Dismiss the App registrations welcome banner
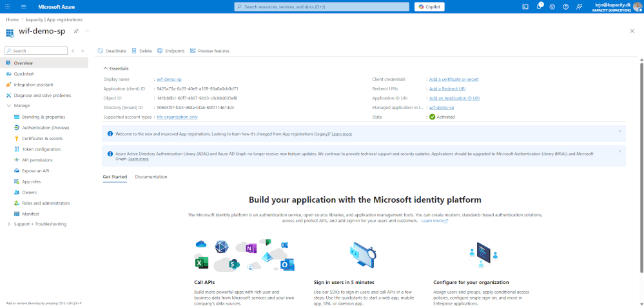Screen dimensions: 644x306 pyautogui.click(x=620, y=131)
